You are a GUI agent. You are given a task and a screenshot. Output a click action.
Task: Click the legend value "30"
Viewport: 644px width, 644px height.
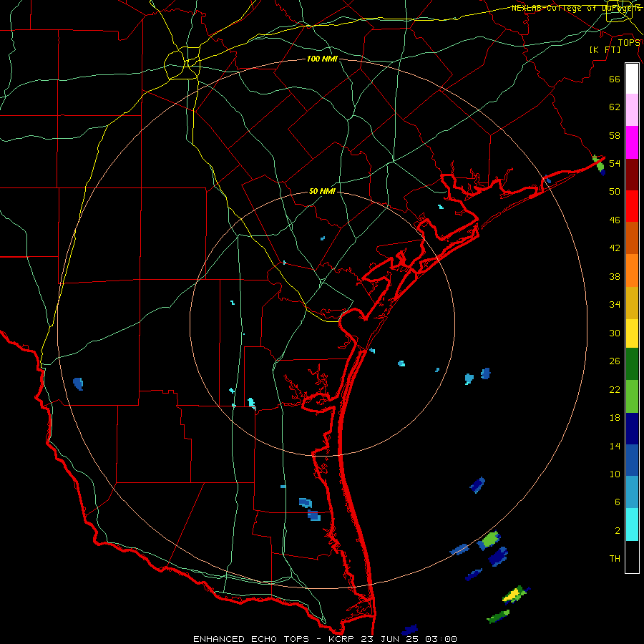pos(615,333)
